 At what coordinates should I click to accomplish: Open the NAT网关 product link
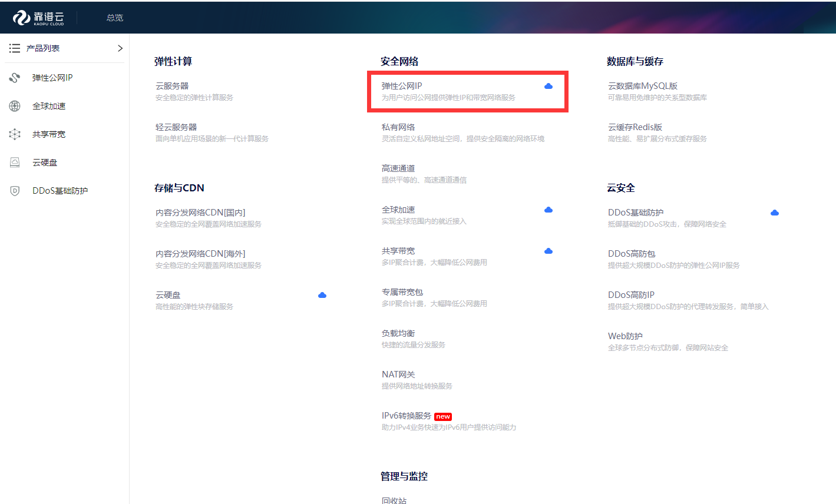pyautogui.click(x=398, y=374)
